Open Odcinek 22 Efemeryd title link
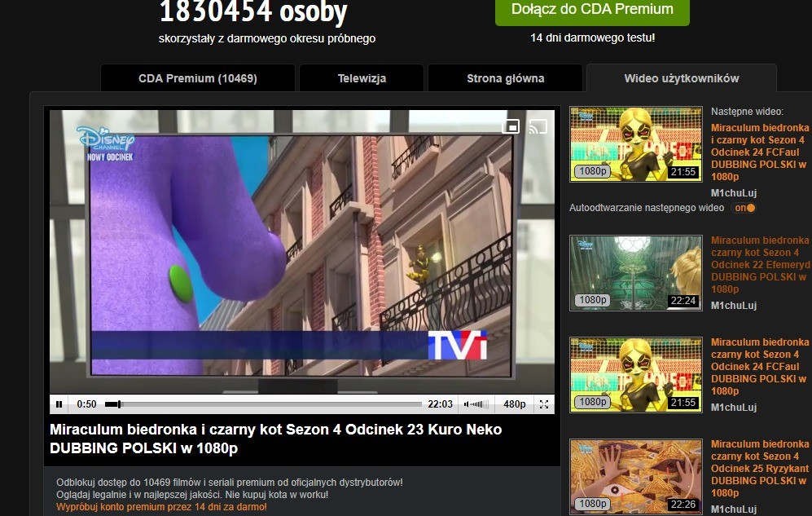Image resolution: width=812 pixels, height=516 pixels. 759,265
